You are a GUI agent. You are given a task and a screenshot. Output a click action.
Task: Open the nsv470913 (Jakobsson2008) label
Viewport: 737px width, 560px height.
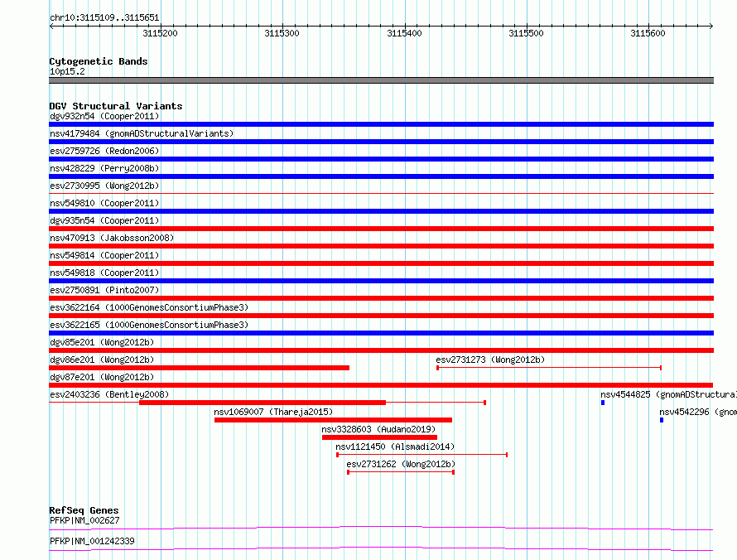tap(112, 238)
